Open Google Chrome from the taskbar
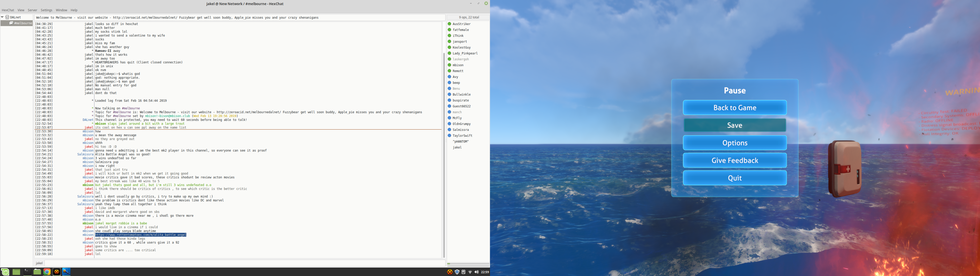Image resolution: width=980 pixels, height=276 pixels. (x=47, y=272)
